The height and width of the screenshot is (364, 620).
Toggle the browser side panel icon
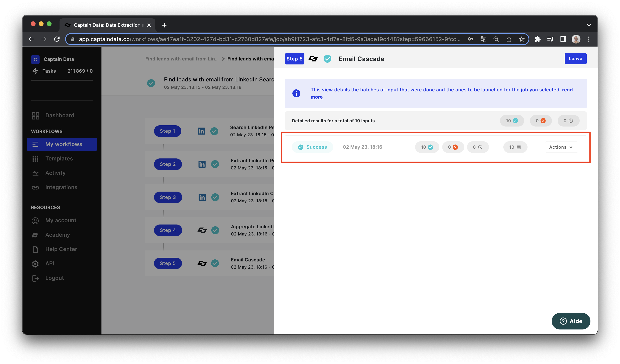point(563,39)
